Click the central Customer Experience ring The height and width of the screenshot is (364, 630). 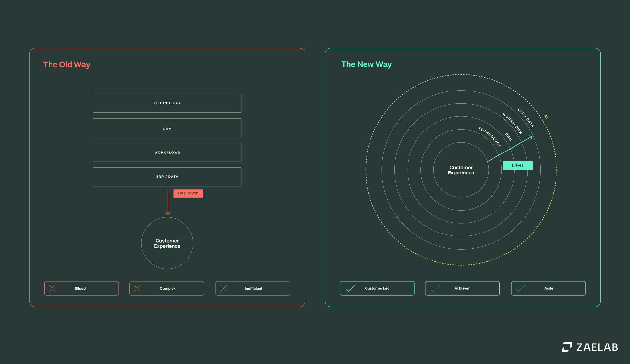click(x=461, y=170)
